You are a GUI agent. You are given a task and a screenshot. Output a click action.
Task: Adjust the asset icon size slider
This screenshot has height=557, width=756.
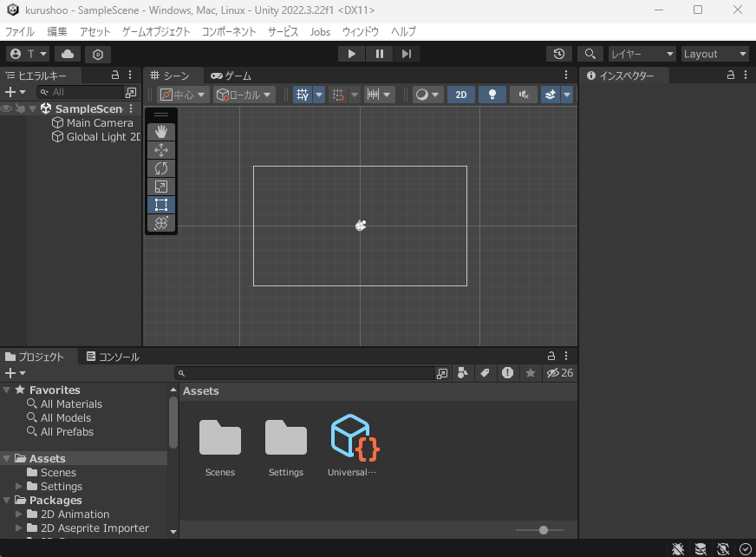pos(544,530)
